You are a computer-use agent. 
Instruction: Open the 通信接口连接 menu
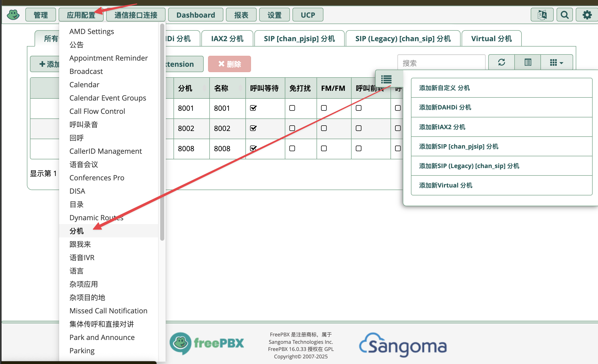136,15
